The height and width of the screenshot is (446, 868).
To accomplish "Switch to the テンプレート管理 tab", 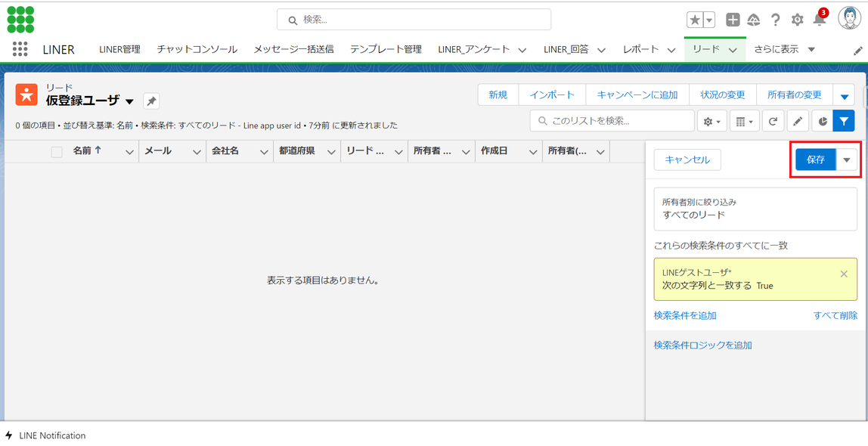I will (386, 49).
